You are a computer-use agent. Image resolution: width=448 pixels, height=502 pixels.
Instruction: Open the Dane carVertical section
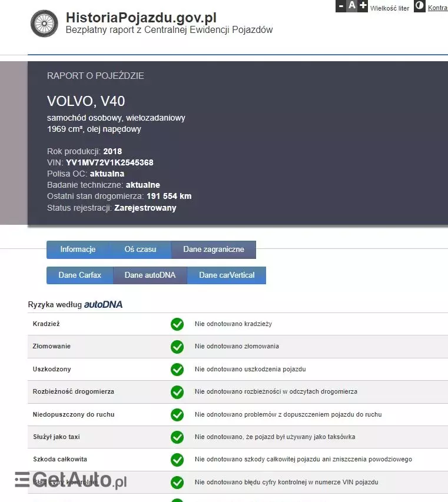(227, 275)
